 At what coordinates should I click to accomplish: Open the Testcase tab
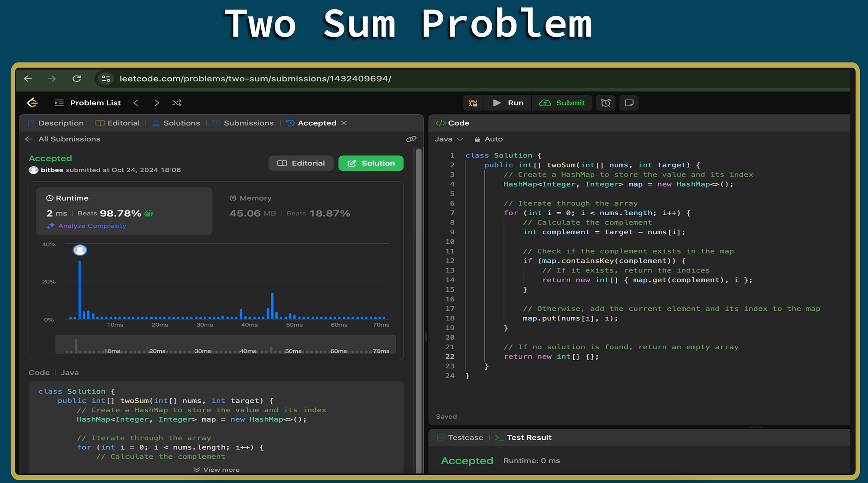pyautogui.click(x=460, y=437)
